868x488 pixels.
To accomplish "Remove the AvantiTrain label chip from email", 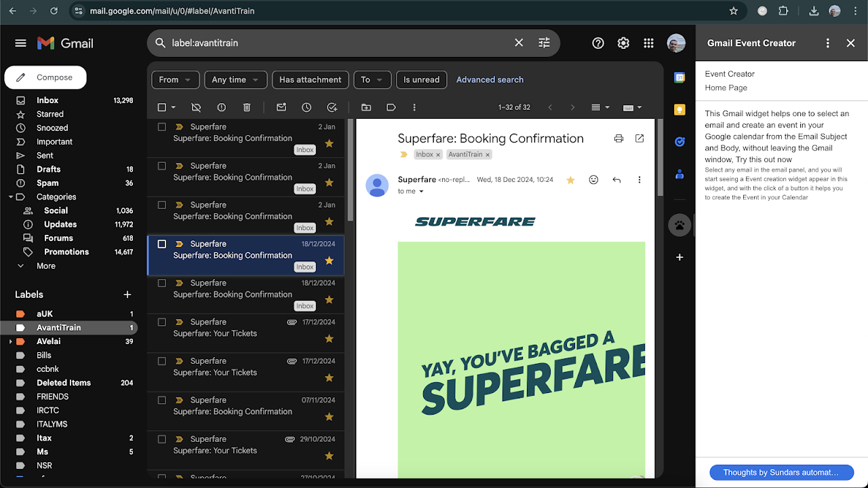I will [488, 155].
